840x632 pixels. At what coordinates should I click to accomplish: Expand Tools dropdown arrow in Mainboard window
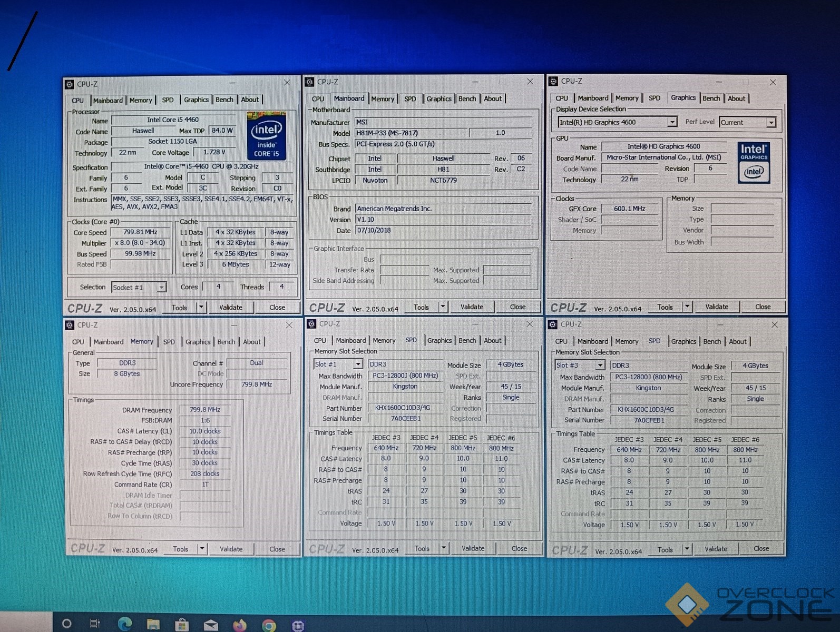pos(443,307)
